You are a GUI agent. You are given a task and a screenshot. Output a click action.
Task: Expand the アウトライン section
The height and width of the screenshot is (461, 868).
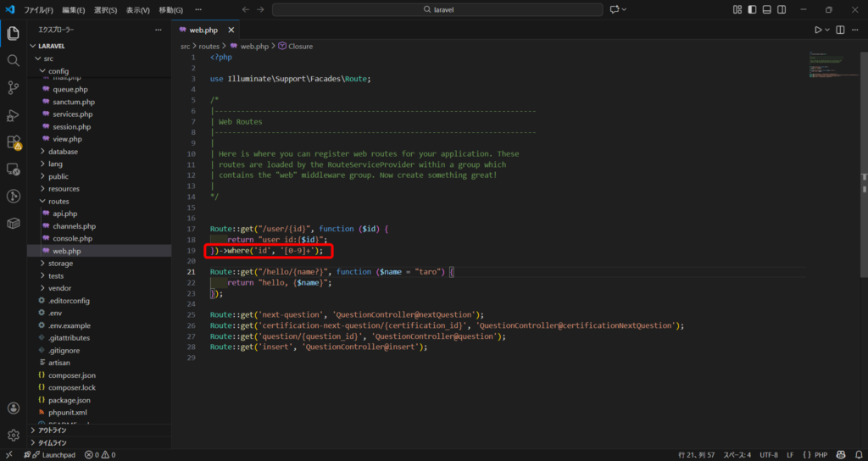coord(53,430)
